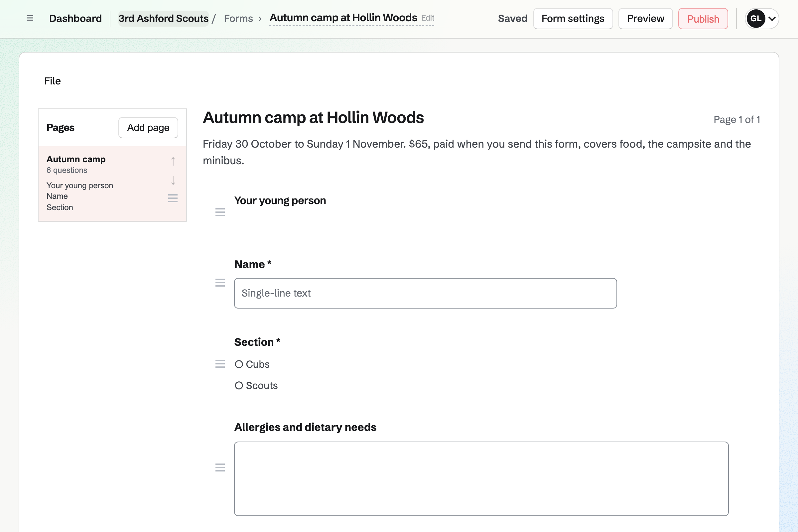Viewport: 798px width, 532px height.
Task: Click Name in page outline
Action: [57, 196]
